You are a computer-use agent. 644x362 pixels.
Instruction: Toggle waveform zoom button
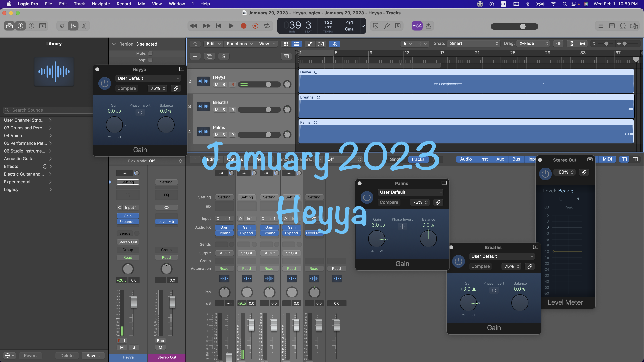[x=558, y=43]
